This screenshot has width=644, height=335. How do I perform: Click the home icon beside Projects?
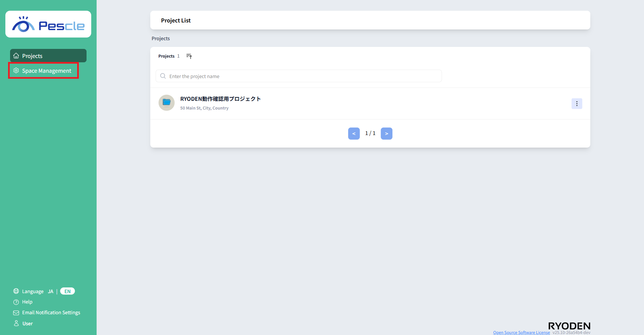pos(16,56)
